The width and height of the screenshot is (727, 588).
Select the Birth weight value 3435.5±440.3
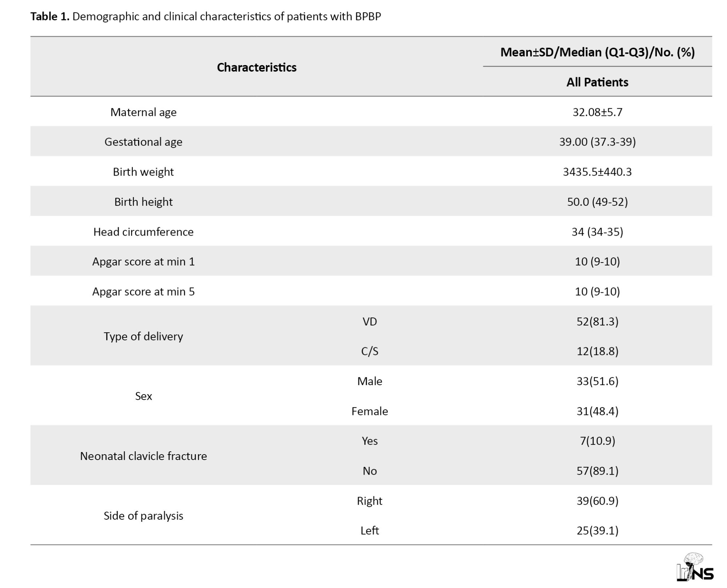click(x=597, y=172)
